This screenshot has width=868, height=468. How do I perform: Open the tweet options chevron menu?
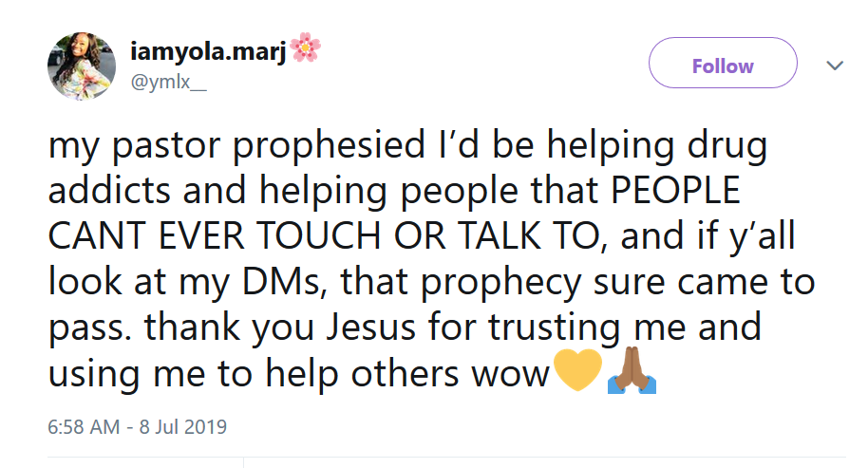pyautogui.click(x=835, y=66)
